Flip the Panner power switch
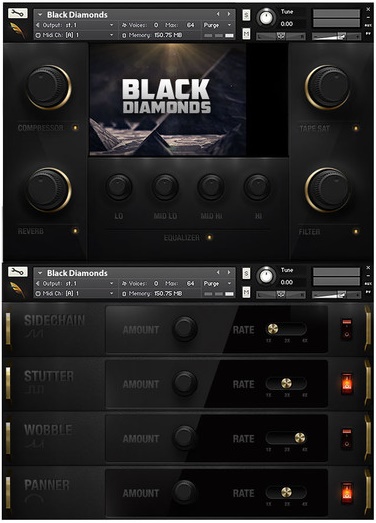Image resolution: width=376 pixels, height=523 pixels. pyautogui.click(x=347, y=493)
